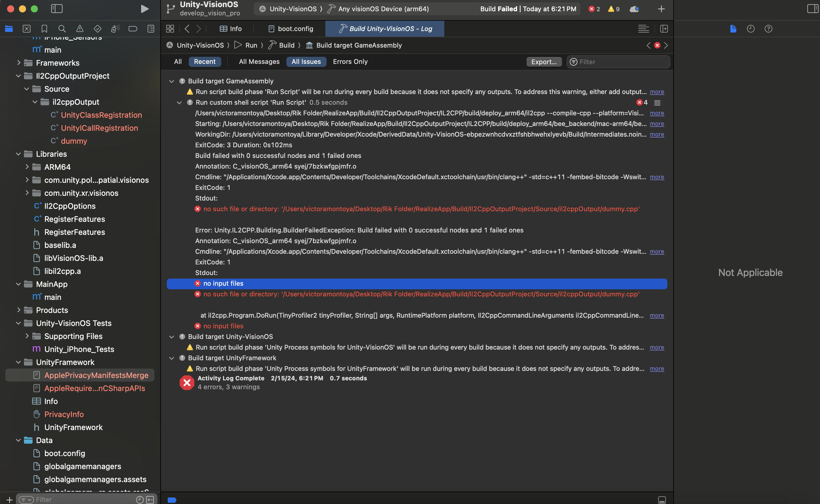Show the History inspector clock icon
This screenshot has height=504, width=820.
(x=751, y=29)
